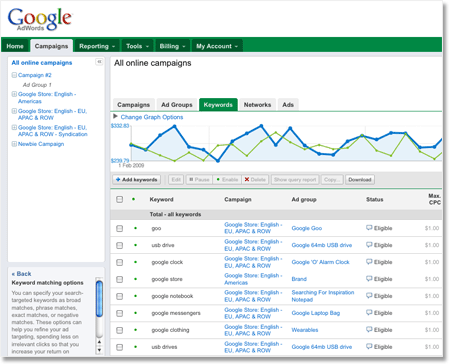This screenshot has height=364, width=450.
Task: Click the Google AdWords logo
Action: 40,19
